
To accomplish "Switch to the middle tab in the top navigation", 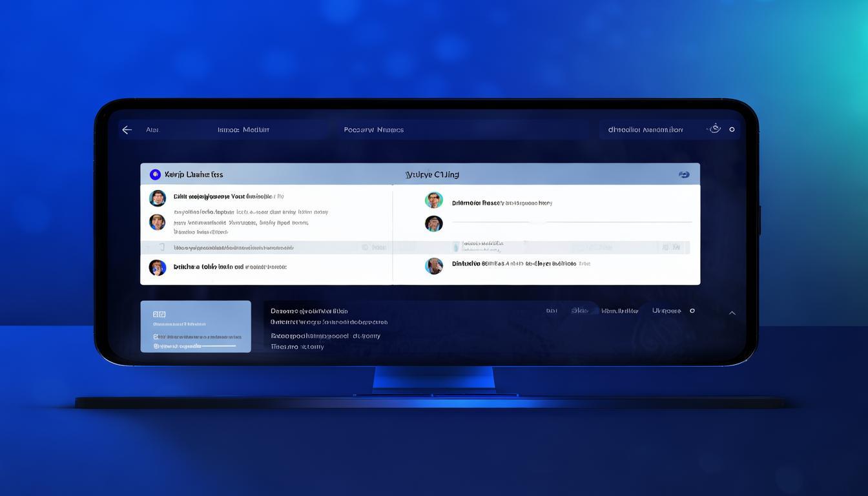I will [373, 130].
